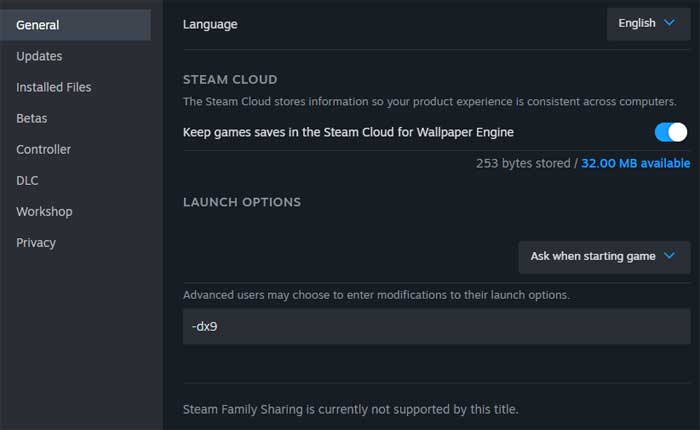Click the Steam Family Sharing notice text
Screen dimensions: 700x430
tap(350, 409)
